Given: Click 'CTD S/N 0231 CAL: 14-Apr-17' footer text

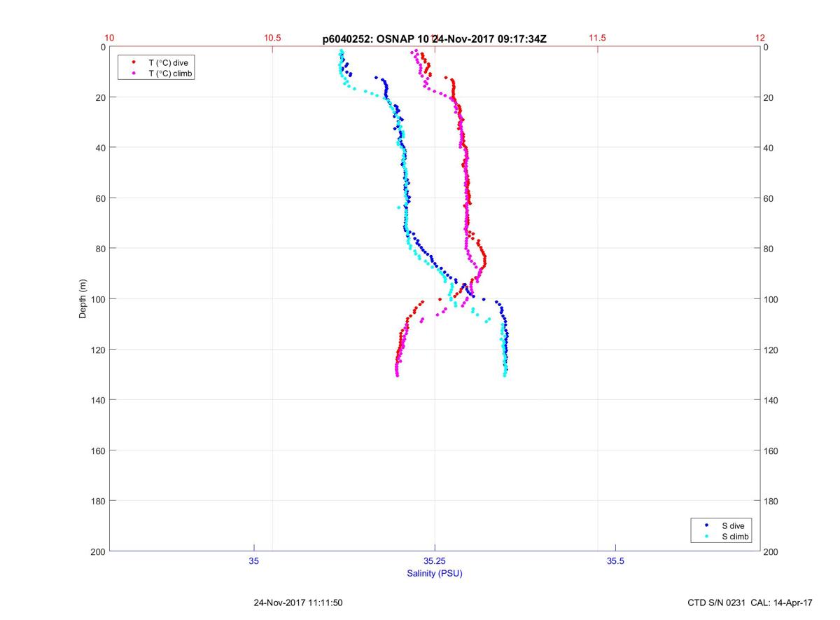Looking at the screenshot, I should coord(750,602).
